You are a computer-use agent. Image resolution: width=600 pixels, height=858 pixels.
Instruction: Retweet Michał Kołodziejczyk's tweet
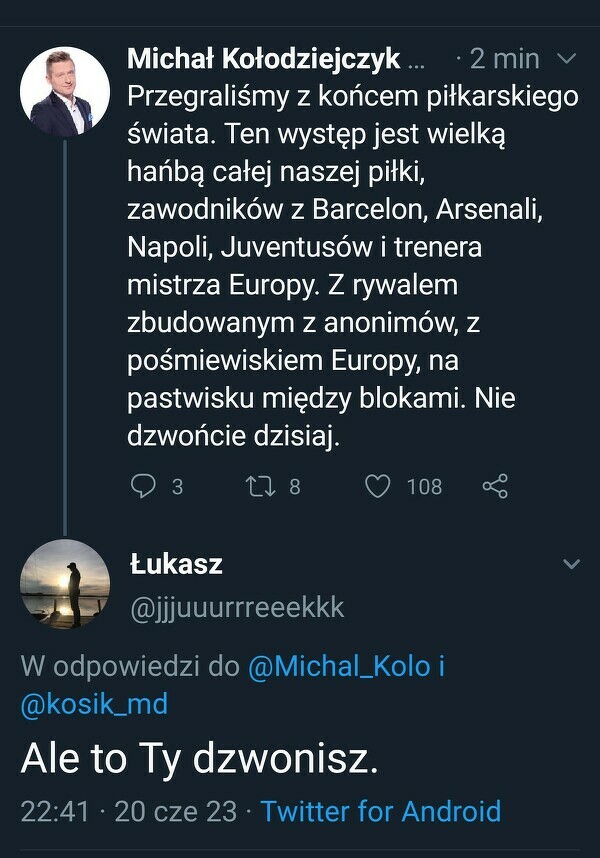(x=260, y=486)
